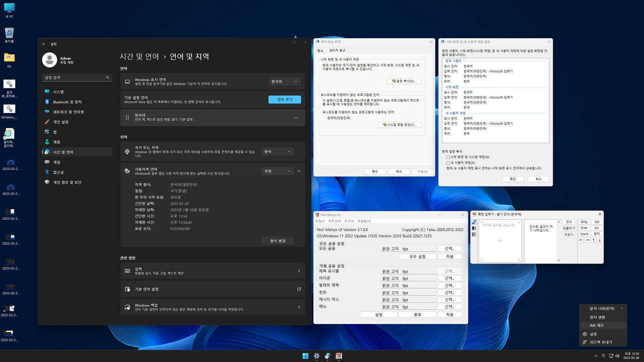Open the Windows 백업 settings row

click(x=212, y=307)
